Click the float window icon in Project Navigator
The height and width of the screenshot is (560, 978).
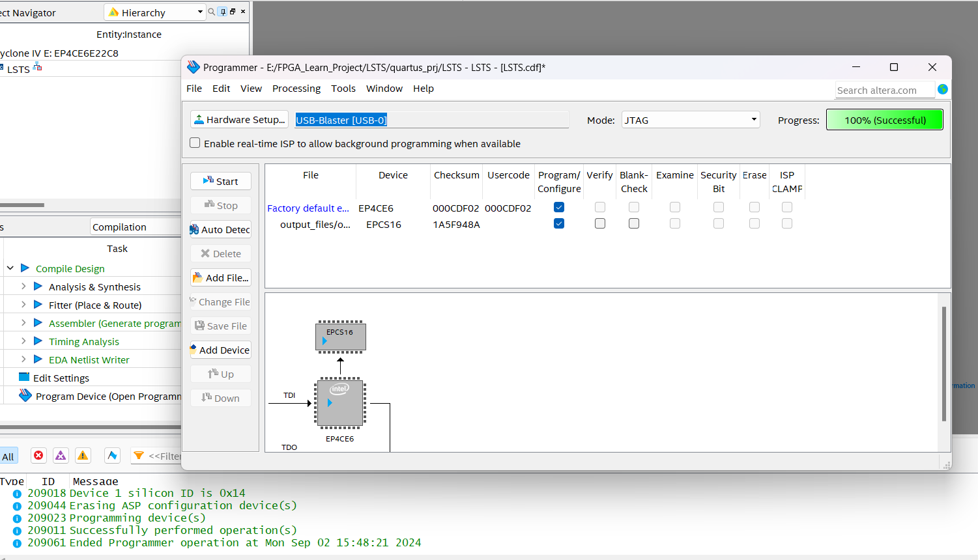coord(233,12)
